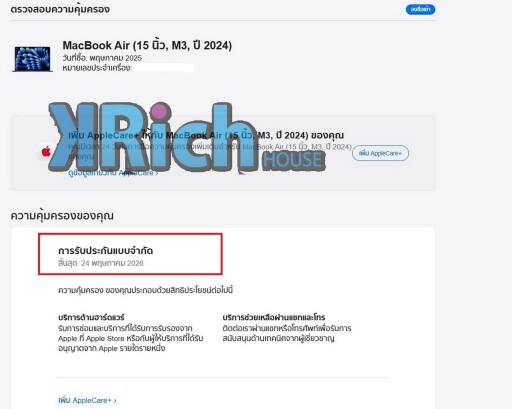Click the MacBook Air (15 นิ้ว, M3) title
The height and width of the screenshot is (409, 512).
point(147,45)
